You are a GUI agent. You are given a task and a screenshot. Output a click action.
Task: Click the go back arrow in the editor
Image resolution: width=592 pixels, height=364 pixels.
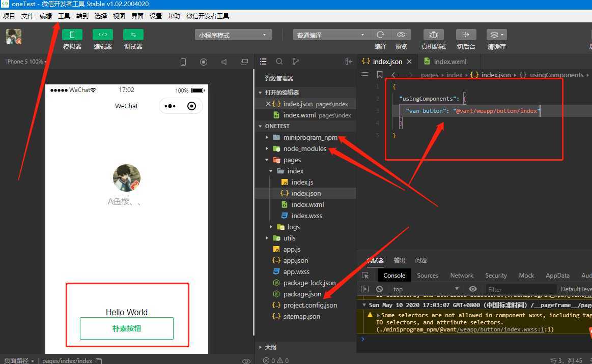395,75
